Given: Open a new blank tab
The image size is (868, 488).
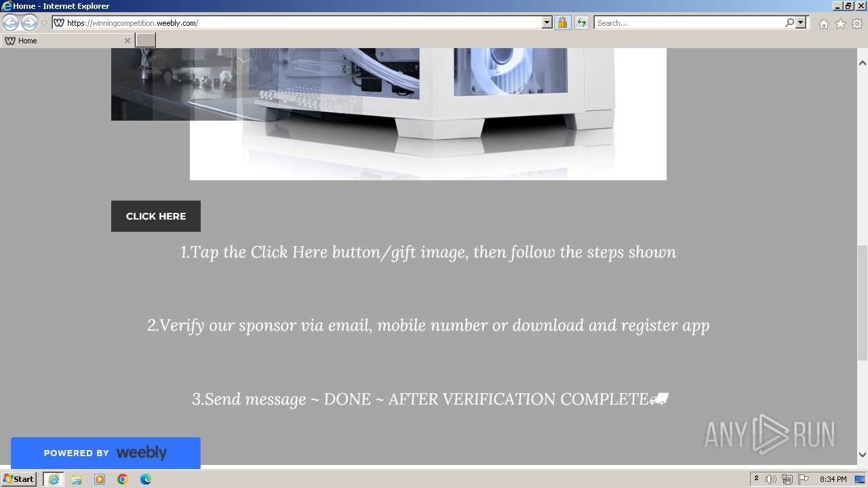Looking at the screenshot, I should point(146,41).
